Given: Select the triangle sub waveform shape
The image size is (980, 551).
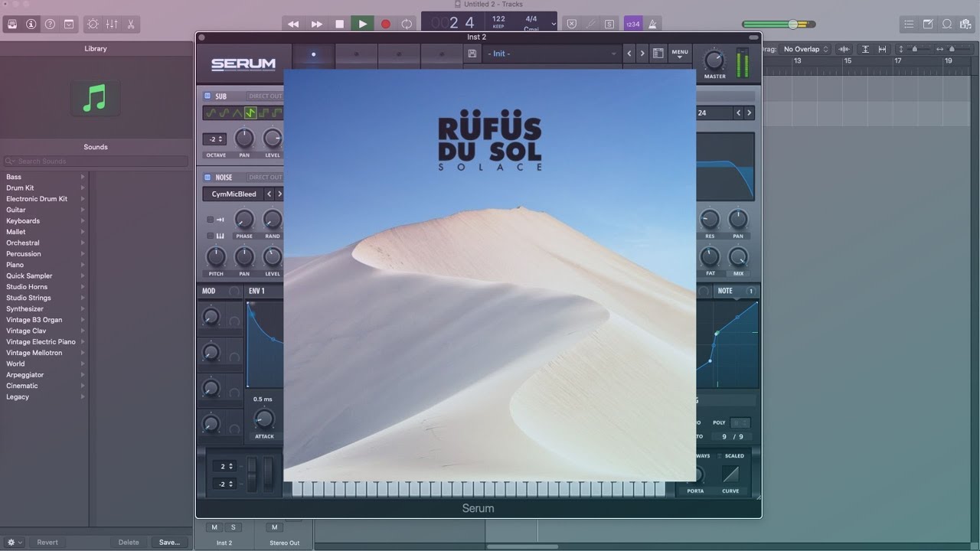Looking at the screenshot, I should point(237,113).
